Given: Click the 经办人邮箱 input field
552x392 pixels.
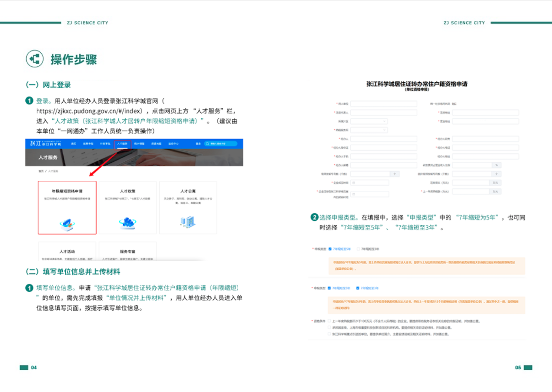Looking at the screenshot, I should [384, 165].
